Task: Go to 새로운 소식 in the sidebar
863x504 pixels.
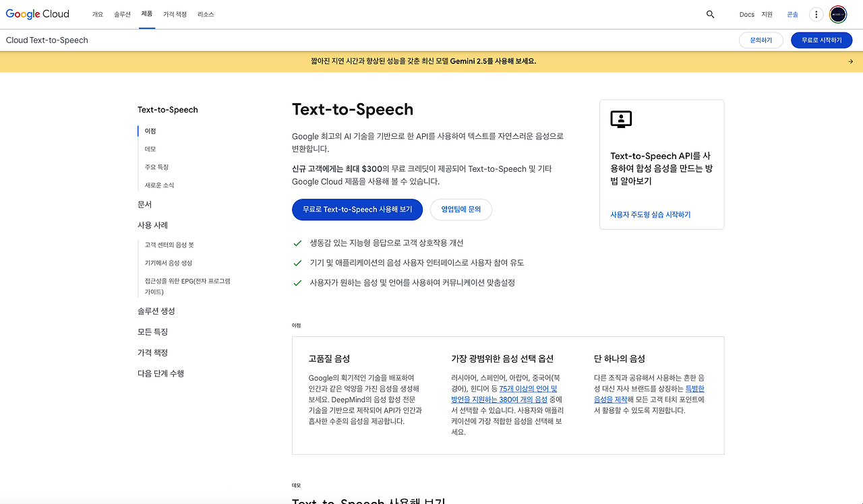Action: pyautogui.click(x=159, y=185)
